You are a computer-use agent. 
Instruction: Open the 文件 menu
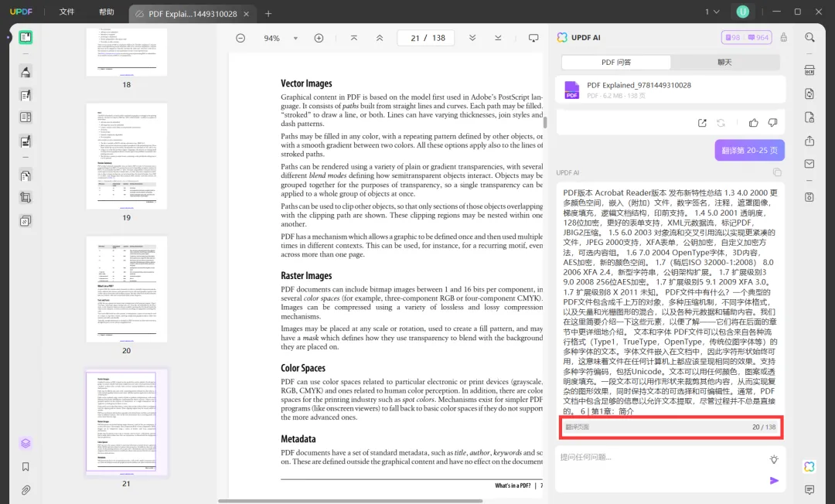coord(68,12)
